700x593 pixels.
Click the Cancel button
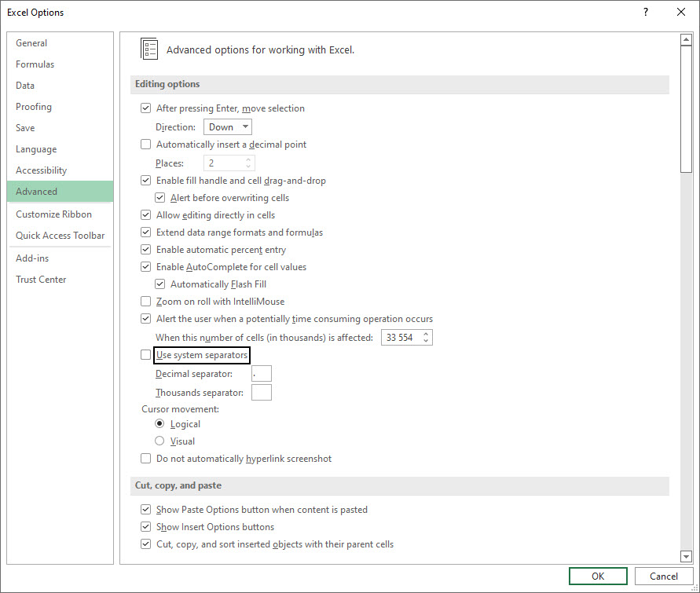[x=663, y=576]
